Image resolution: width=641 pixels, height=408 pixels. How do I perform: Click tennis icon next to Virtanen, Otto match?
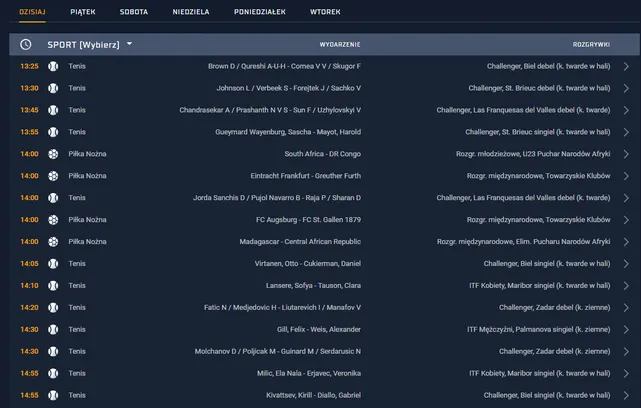[x=53, y=264]
